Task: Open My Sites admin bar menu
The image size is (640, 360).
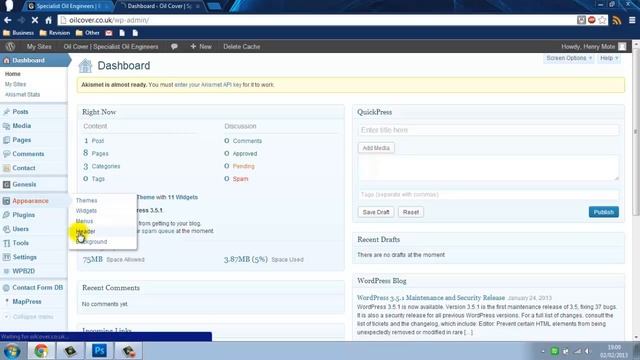Action: pos(39,47)
